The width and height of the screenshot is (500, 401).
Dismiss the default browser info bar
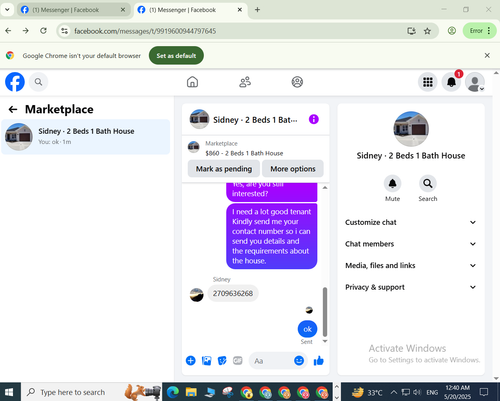487,55
